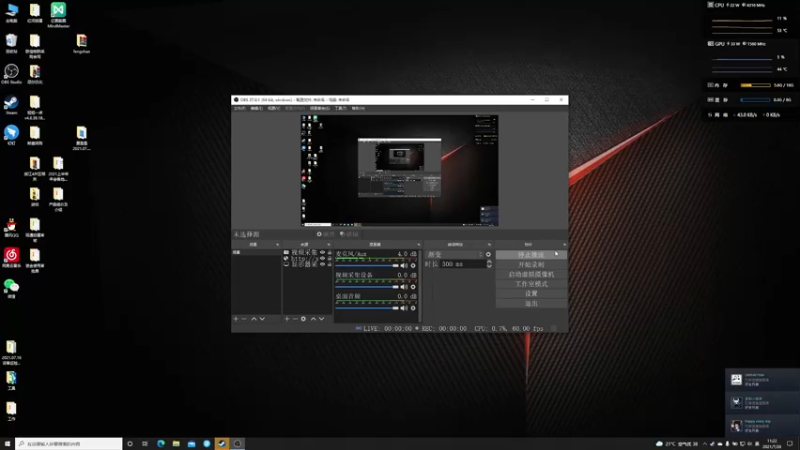The height and width of the screenshot is (450, 800).
Task: Toggle visibility of 显示器采集 source
Action: pyautogui.click(x=322, y=264)
